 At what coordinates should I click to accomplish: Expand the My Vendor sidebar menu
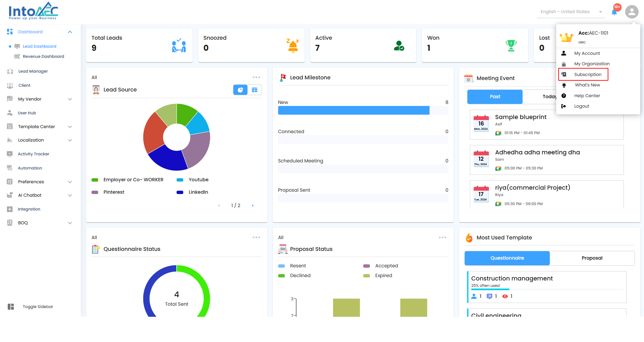pyautogui.click(x=70, y=99)
